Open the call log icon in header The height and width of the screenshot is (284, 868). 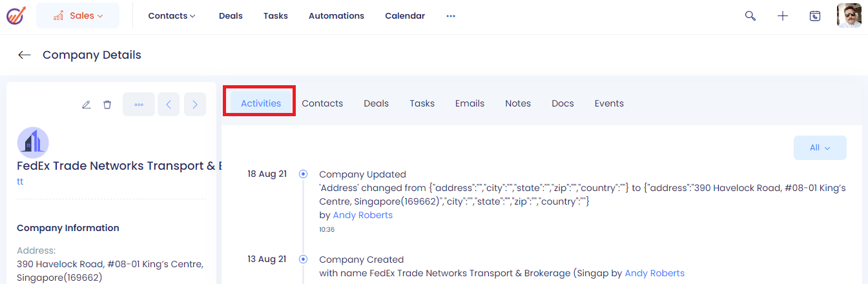(x=815, y=16)
